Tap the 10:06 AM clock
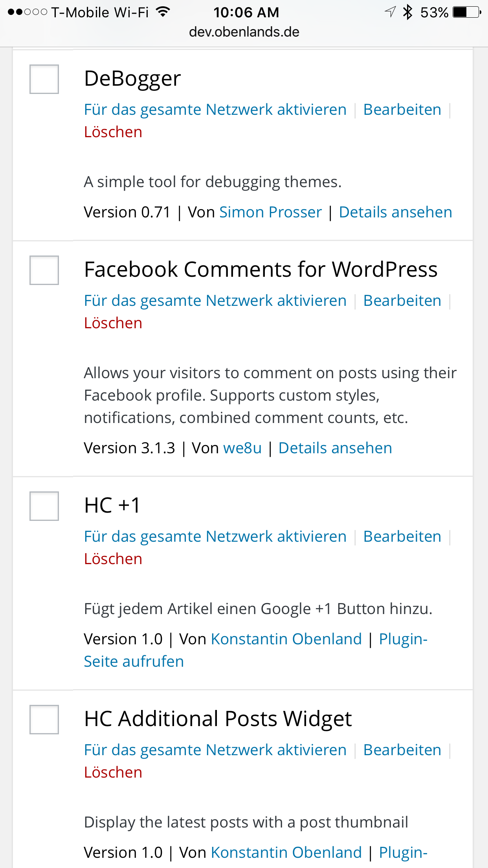488x868 pixels. tap(246, 12)
